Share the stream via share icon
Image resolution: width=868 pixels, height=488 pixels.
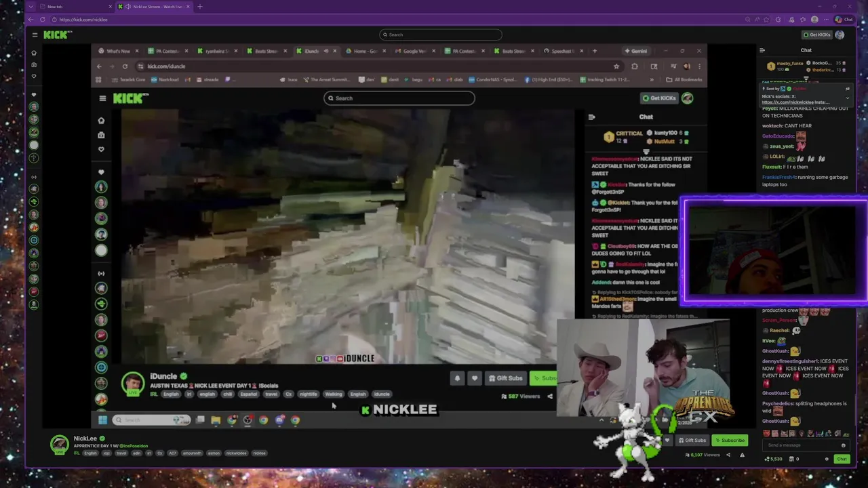(x=728, y=455)
